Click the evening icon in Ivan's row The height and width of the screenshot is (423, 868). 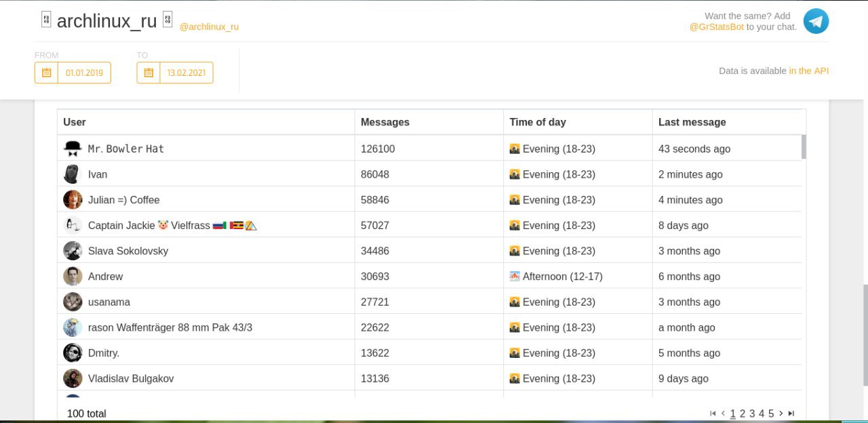[515, 174]
